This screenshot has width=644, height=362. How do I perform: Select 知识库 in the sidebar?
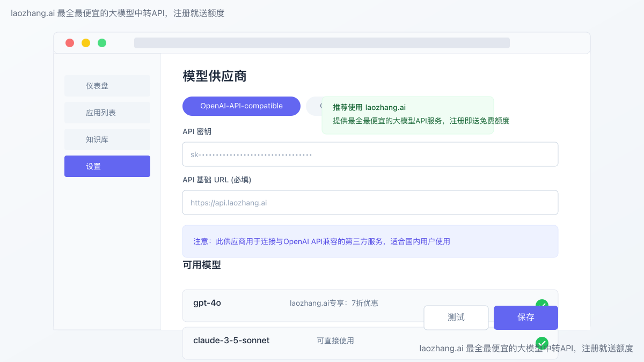coord(107,139)
